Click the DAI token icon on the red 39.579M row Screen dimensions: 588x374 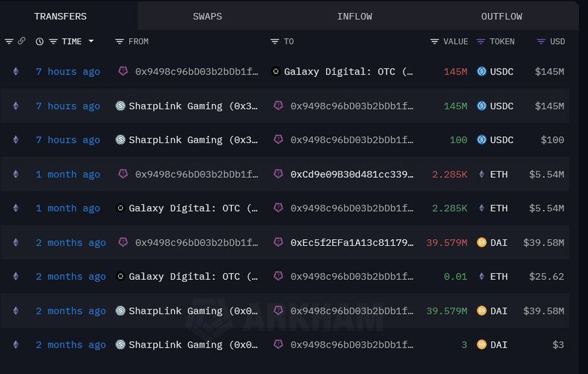click(x=482, y=243)
